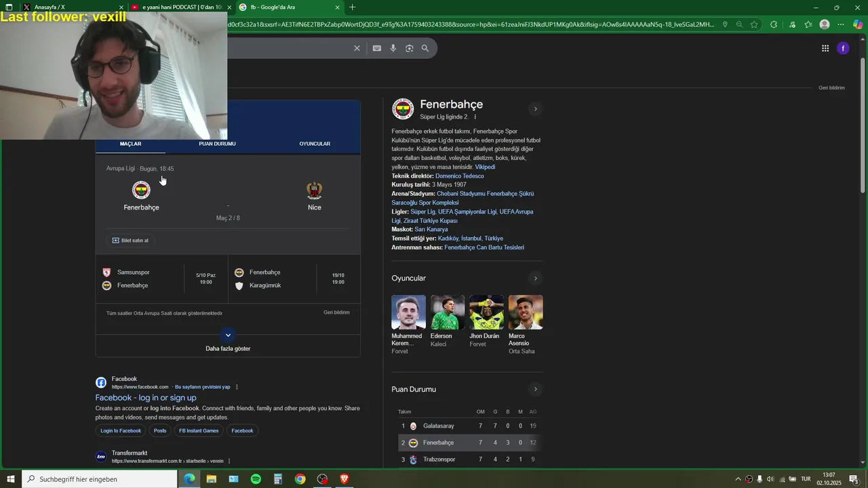Open Muhammed Kerem player thumbnail
The width and height of the screenshot is (868, 488).
(x=409, y=312)
